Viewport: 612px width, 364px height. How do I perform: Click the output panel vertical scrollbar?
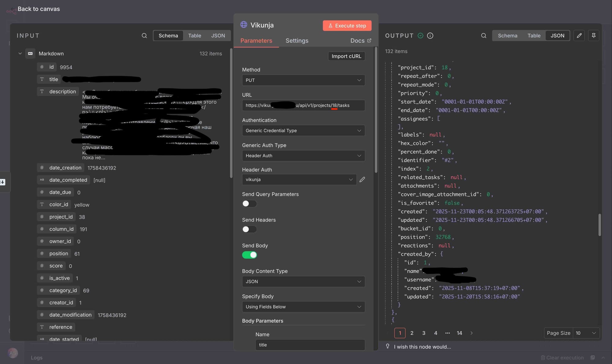pyautogui.click(x=599, y=225)
